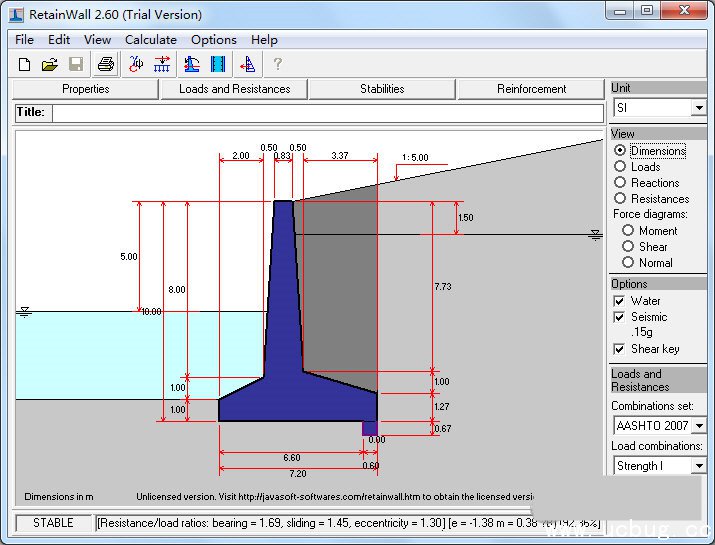
Task: Click into the Title input field
Action: [327, 113]
